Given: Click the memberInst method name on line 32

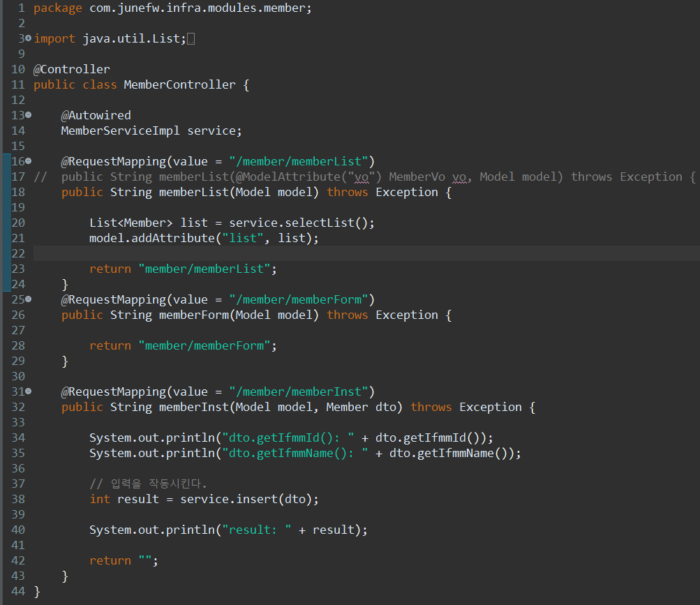Looking at the screenshot, I should point(194,407).
